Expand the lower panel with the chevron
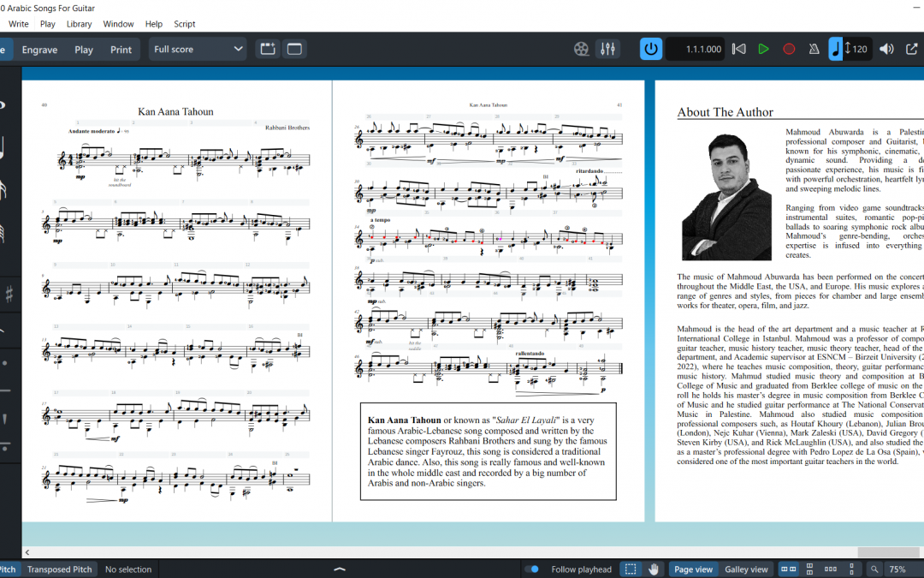 [x=340, y=569]
